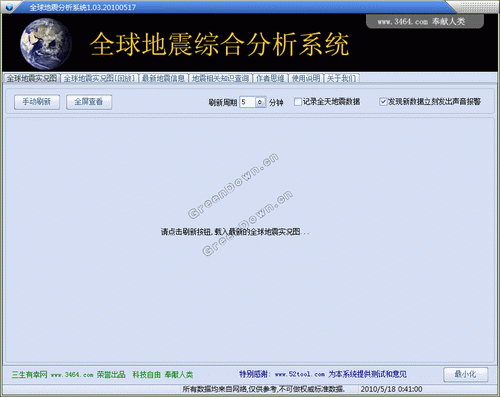The height and width of the screenshot is (397, 500).
Task: Open the 作者思维 tab
Action: pyautogui.click(x=270, y=79)
